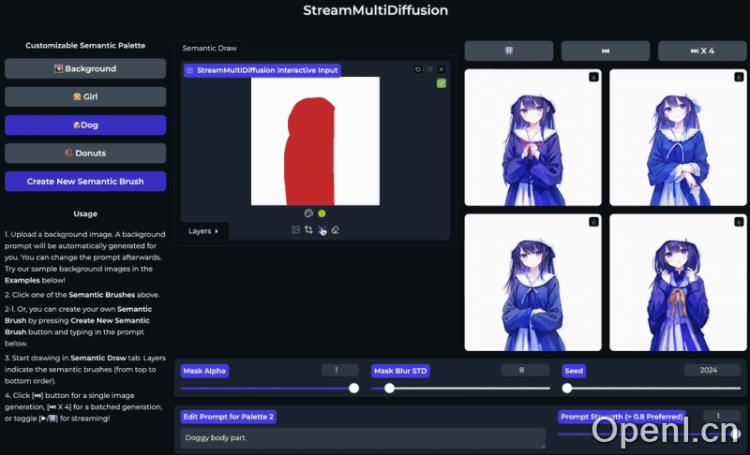
Task: Download the top-left generated image
Action: click(x=594, y=77)
